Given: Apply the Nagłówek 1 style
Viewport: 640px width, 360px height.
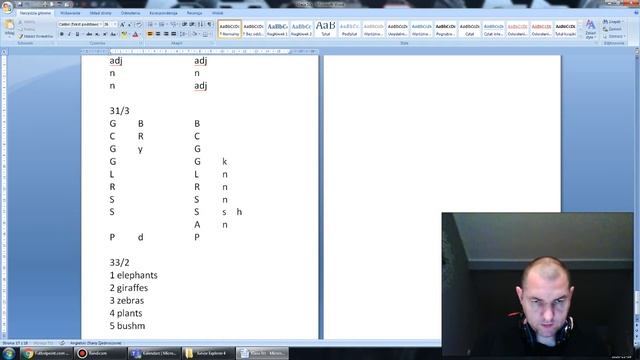Looking at the screenshot, I should click(x=278, y=29).
